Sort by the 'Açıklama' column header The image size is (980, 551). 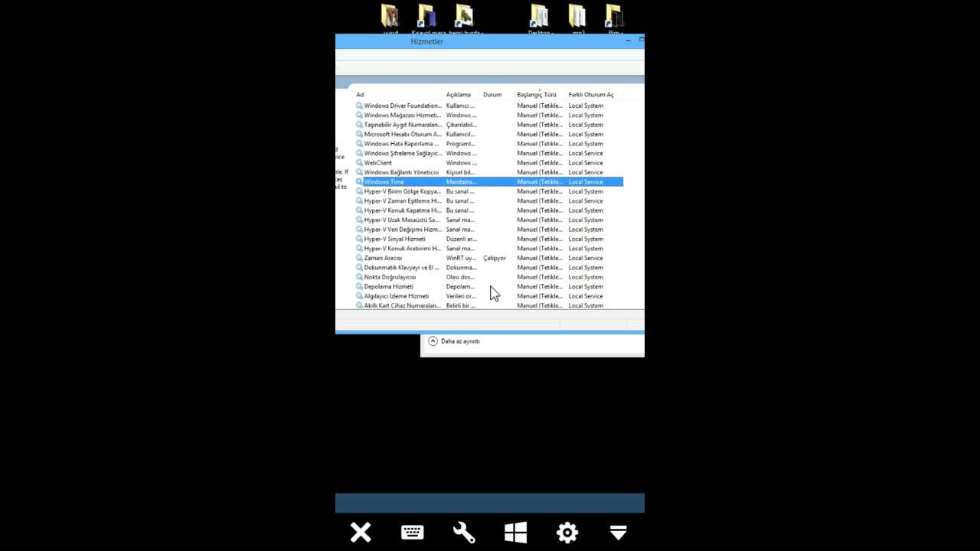tap(459, 95)
